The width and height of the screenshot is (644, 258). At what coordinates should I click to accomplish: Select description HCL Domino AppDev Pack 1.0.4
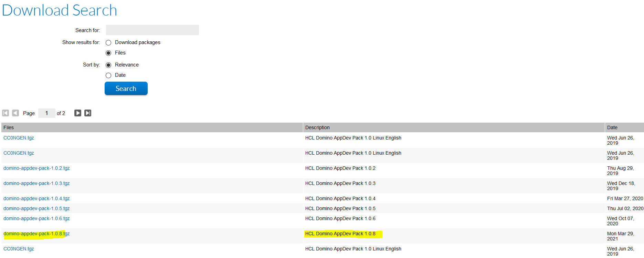[x=340, y=198]
